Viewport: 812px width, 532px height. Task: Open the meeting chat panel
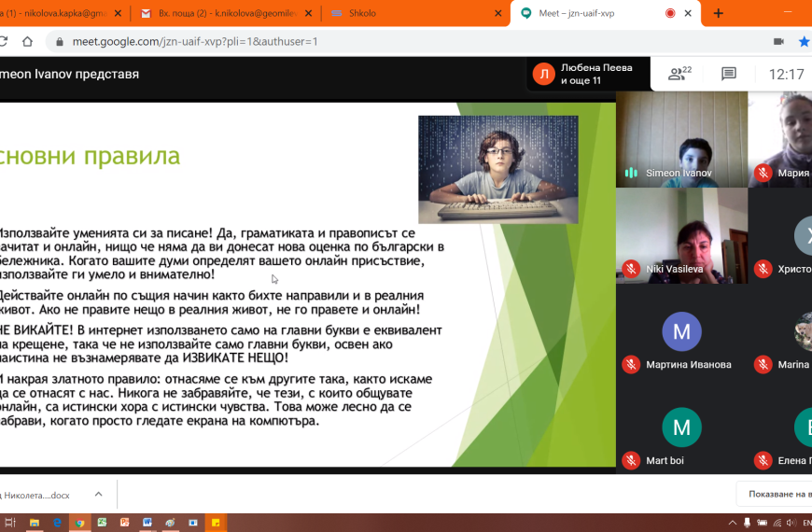tap(729, 74)
